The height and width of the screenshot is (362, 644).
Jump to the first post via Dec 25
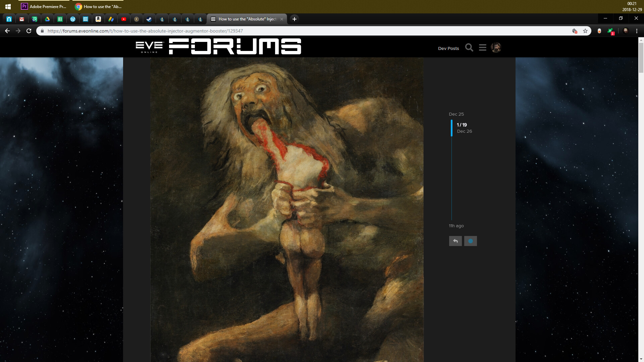[457, 114]
